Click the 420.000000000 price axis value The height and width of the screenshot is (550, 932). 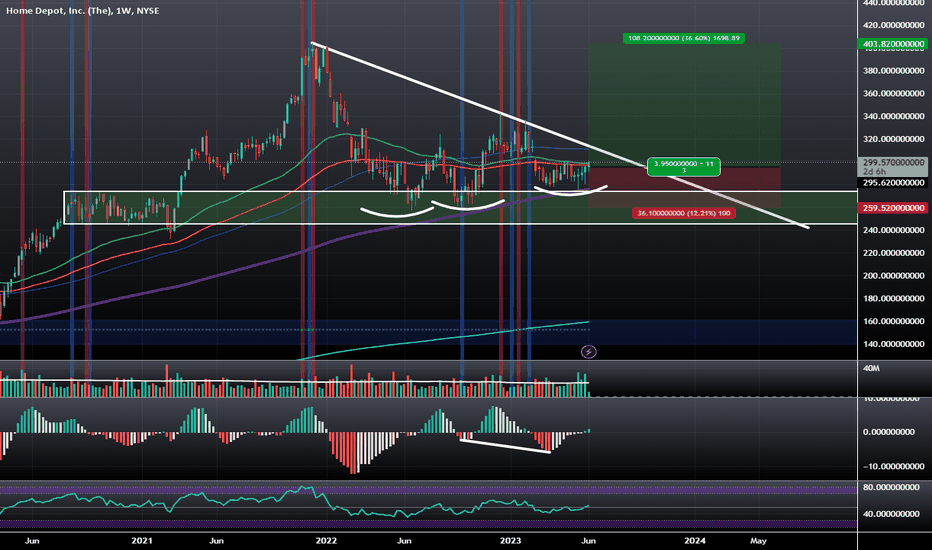coord(893,25)
